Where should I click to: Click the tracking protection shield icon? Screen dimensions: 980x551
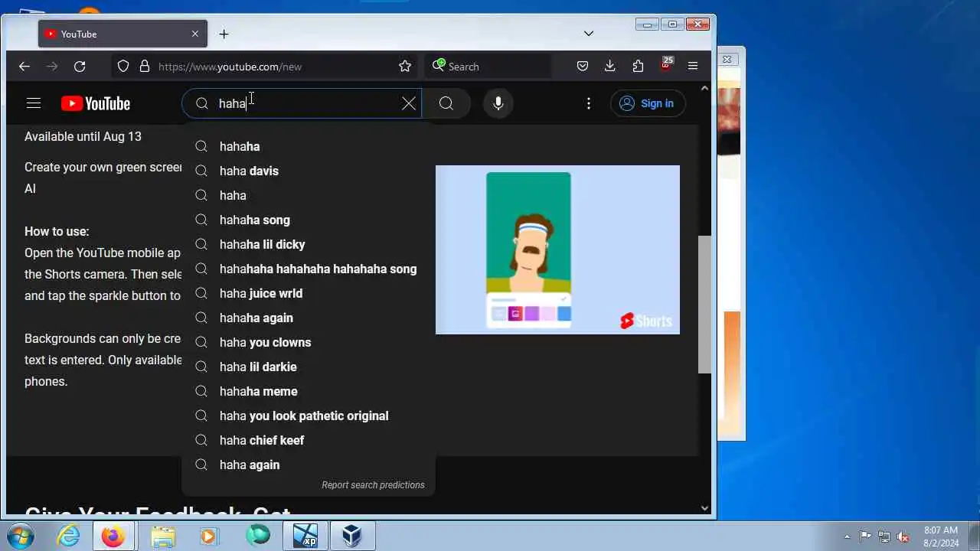pos(123,67)
